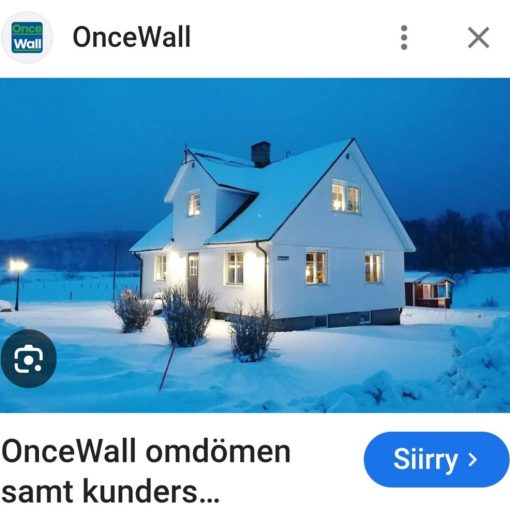Click the snowy bush nearest the camera
Image resolution: width=510 pixels, height=510 pixels.
(252, 334)
